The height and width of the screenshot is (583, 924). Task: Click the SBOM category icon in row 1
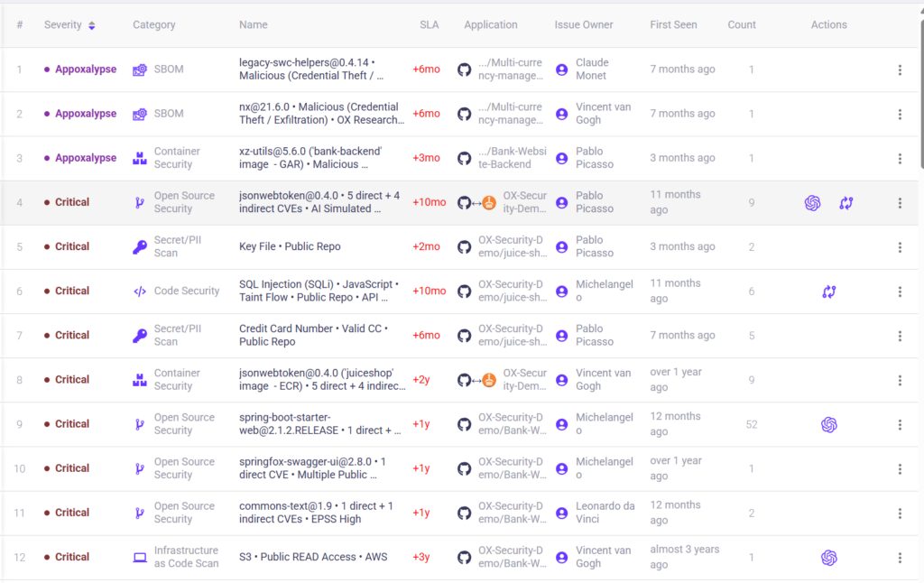140,69
